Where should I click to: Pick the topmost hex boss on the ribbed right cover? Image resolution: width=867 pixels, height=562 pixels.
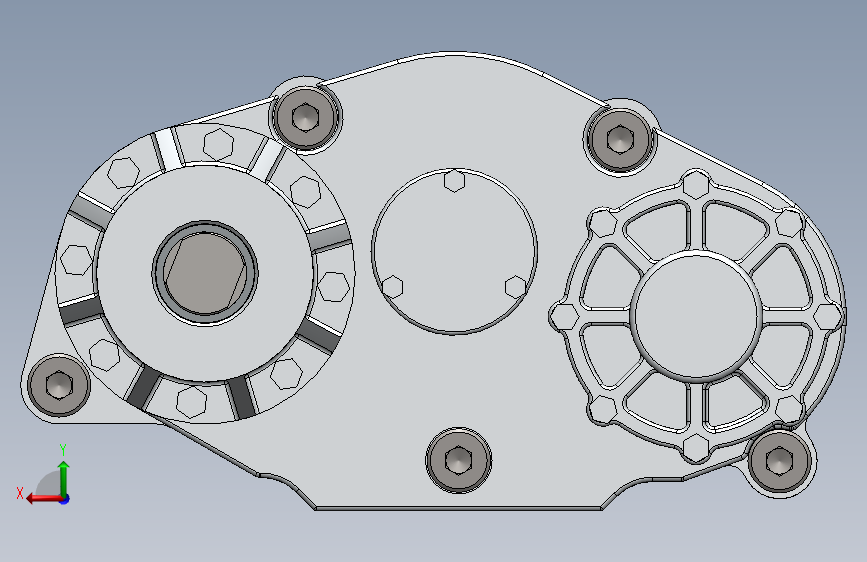tap(696, 185)
